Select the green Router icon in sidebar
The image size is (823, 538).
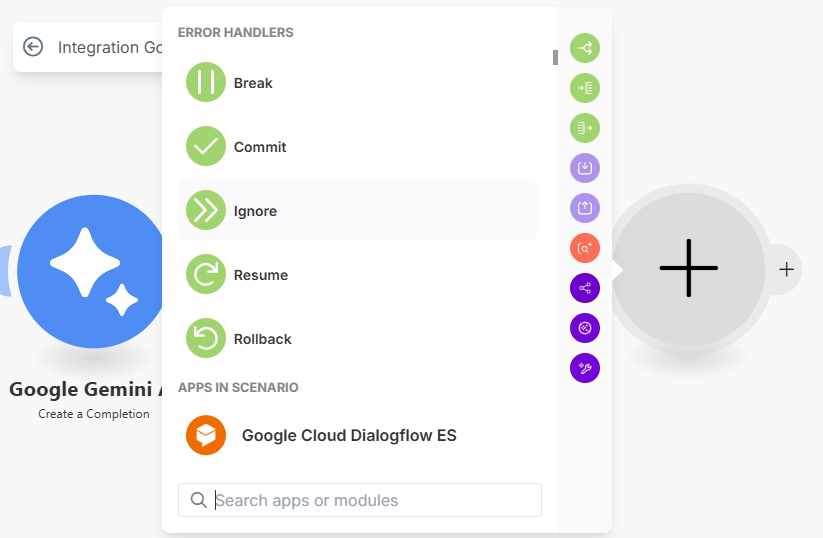point(585,48)
